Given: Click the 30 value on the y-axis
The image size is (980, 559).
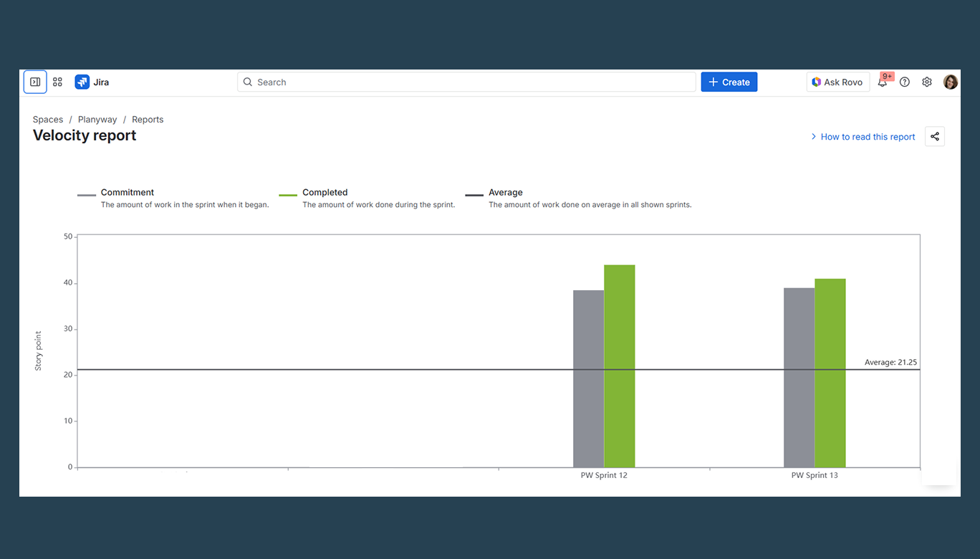Looking at the screenshot, I should [x=69, y=329].
